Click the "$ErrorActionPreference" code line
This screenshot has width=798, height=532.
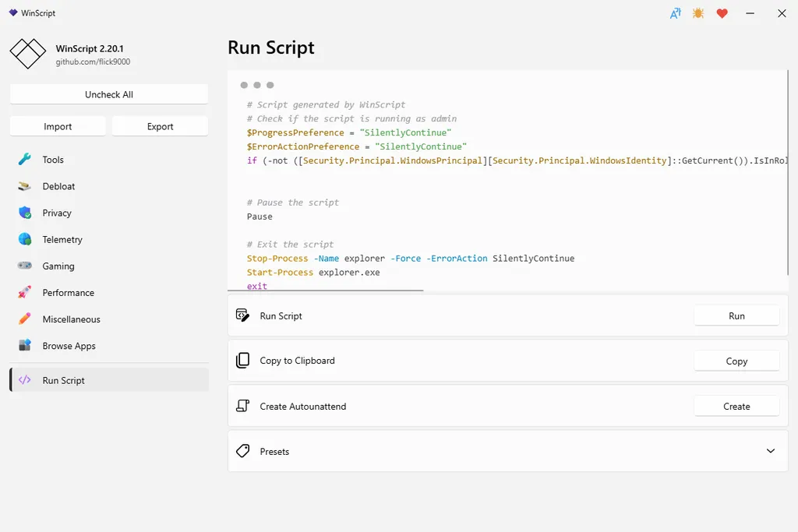tap(357, 146)
